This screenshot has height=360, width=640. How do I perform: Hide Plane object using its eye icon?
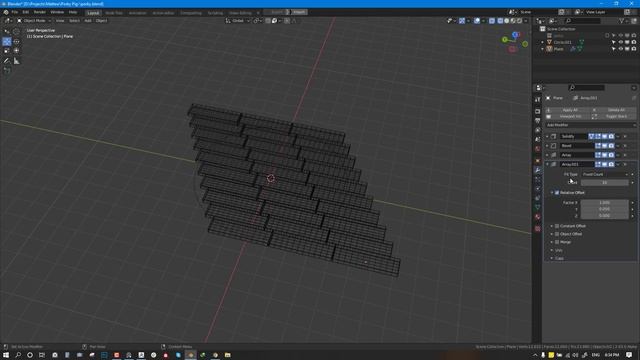[x=620, y=49]
